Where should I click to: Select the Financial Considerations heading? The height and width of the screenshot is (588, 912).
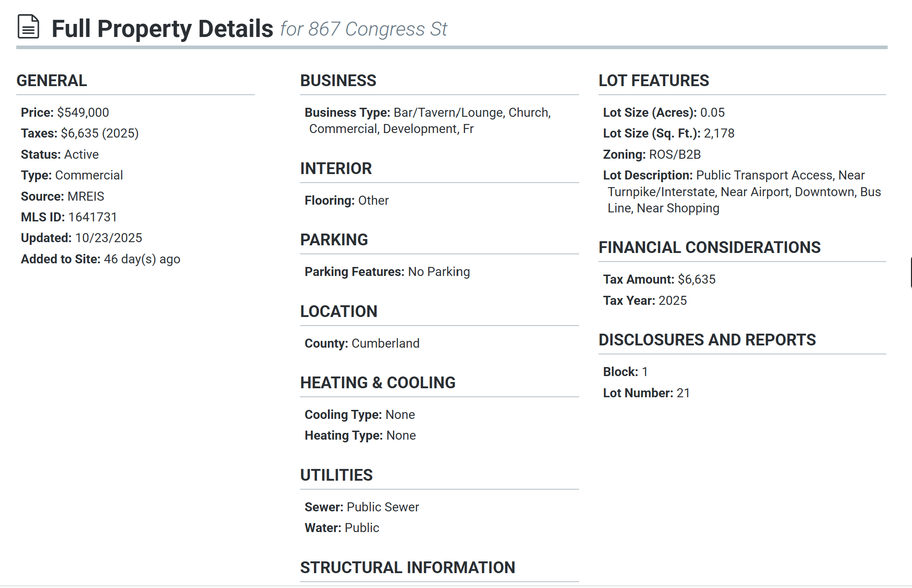[x=709, y=248]
